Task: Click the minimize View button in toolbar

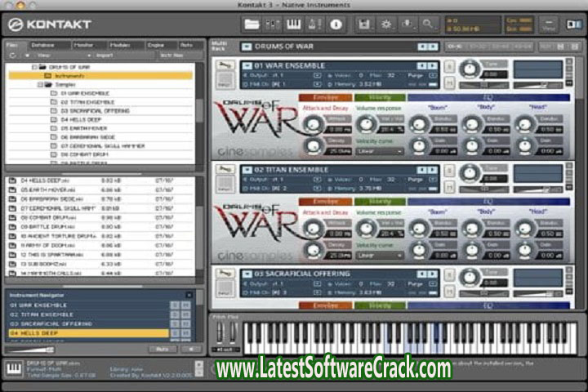Action: 548,24
